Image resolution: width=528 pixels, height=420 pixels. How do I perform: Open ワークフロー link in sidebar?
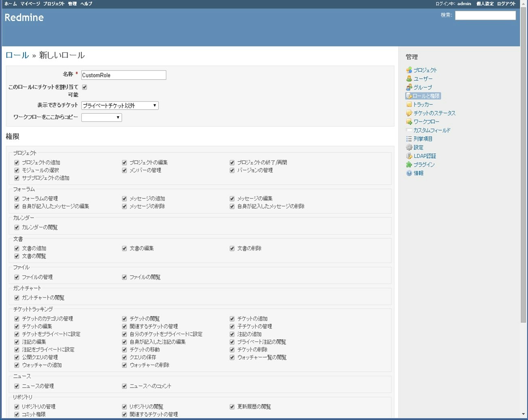click(426, 121)
